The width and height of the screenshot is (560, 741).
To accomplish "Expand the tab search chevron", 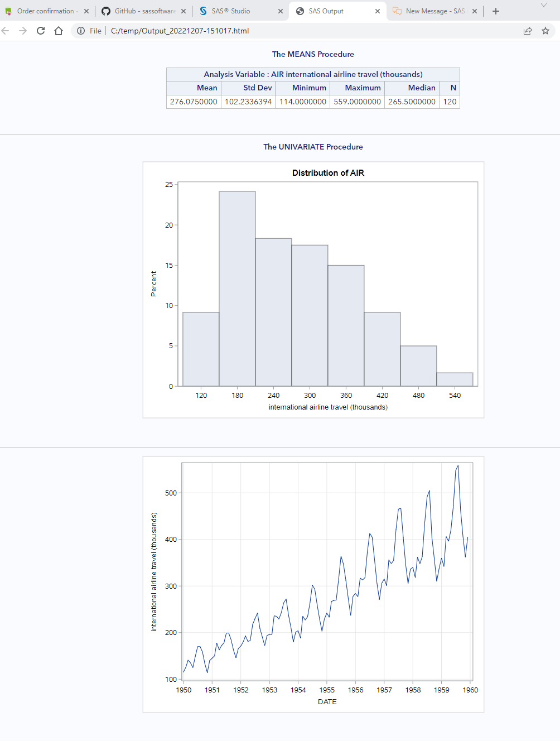I will tap(544, 5).
